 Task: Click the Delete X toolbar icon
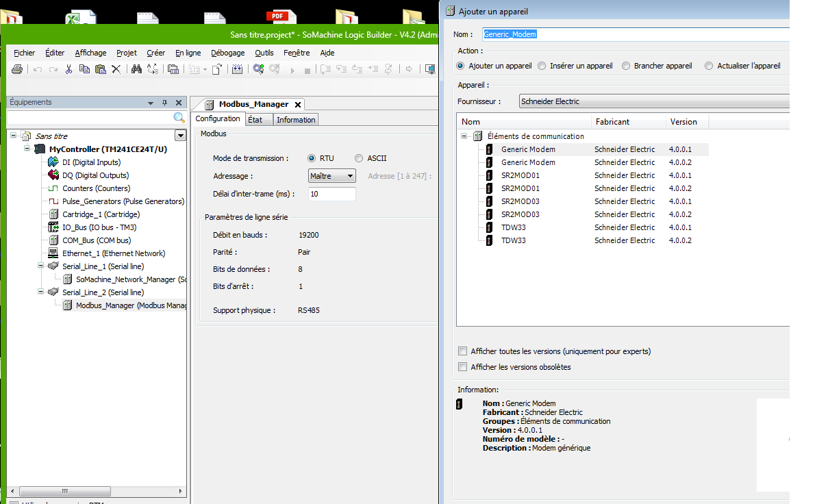click(x=116, y=69)
